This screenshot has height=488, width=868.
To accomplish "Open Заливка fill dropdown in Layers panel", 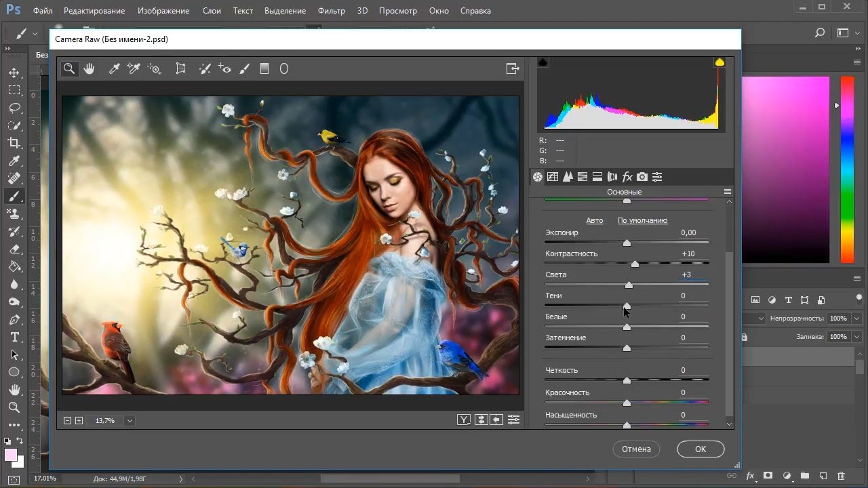I will click(x=857, y=337).
